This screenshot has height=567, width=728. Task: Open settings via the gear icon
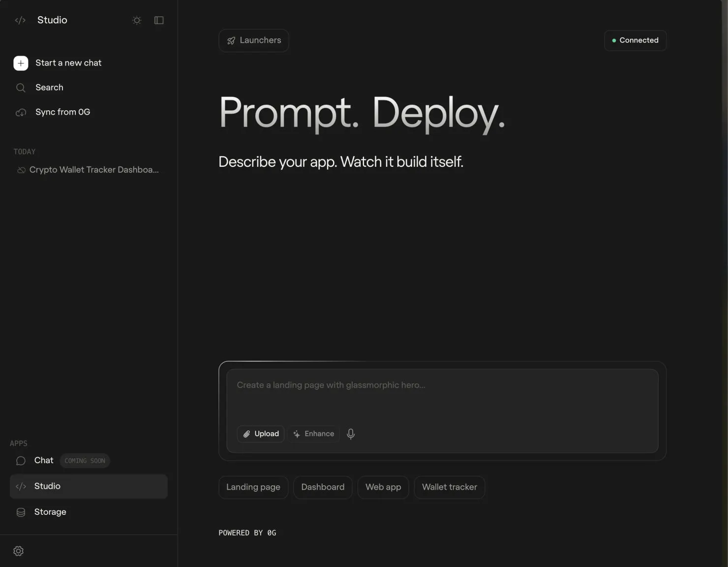click(19, 551)
